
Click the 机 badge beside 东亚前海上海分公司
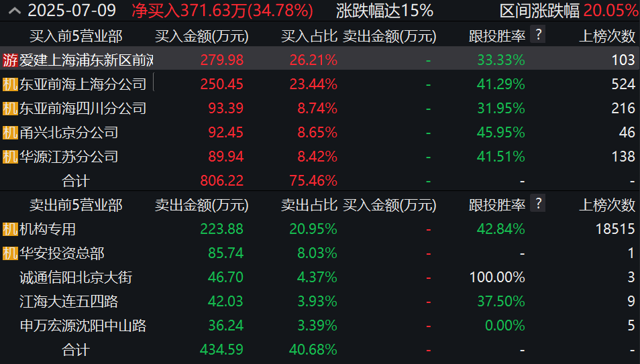(x=10, y=84)
